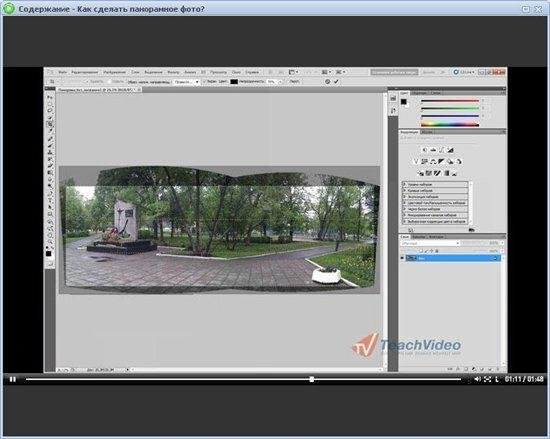Select the Zoom tool in toolbox
The width and height of the screenshot is (550, 439).
coord(50,241)
